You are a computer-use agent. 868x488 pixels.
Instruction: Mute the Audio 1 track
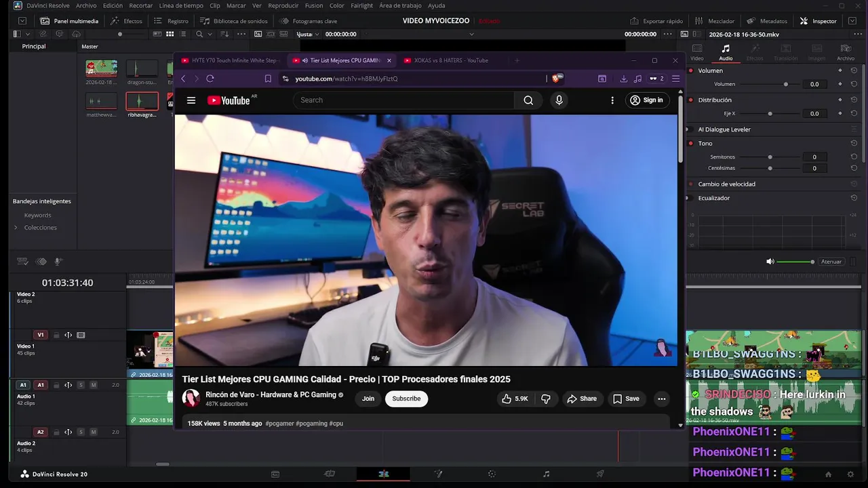(94, 385)
